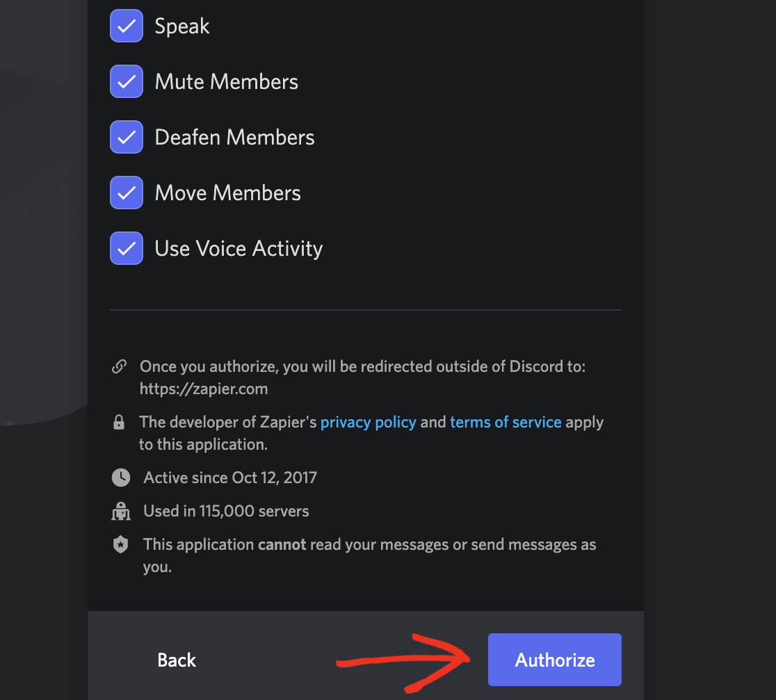776x700 pixels.
Task: Click the link chain icon beside redirect notice
Action: 120,366
